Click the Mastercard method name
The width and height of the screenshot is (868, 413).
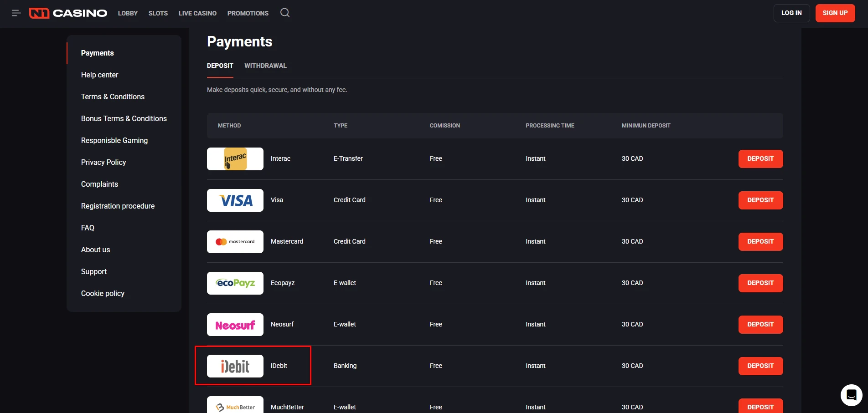click(x=287, y=242)
